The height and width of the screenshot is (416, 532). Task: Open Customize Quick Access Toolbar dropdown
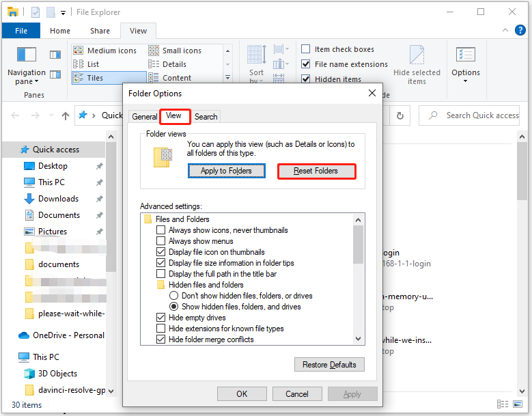pyautogui.click(x=63, y=13)
